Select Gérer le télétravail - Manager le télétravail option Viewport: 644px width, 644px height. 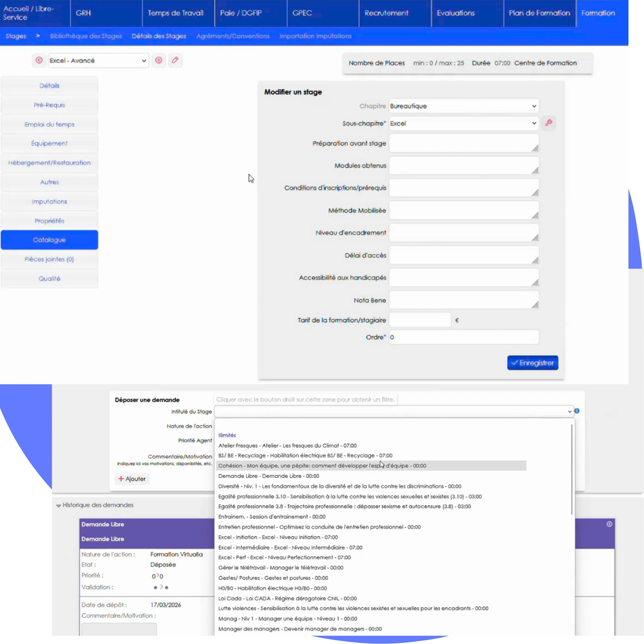pyautogui.click(x=281, y=568)
